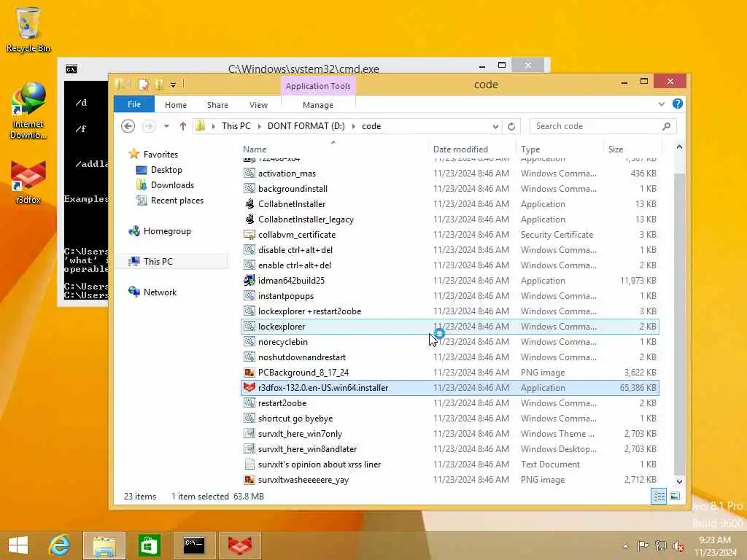Open Explorer help question mark
This screenshot has width=747, height=560.
(x=678, y=104)
